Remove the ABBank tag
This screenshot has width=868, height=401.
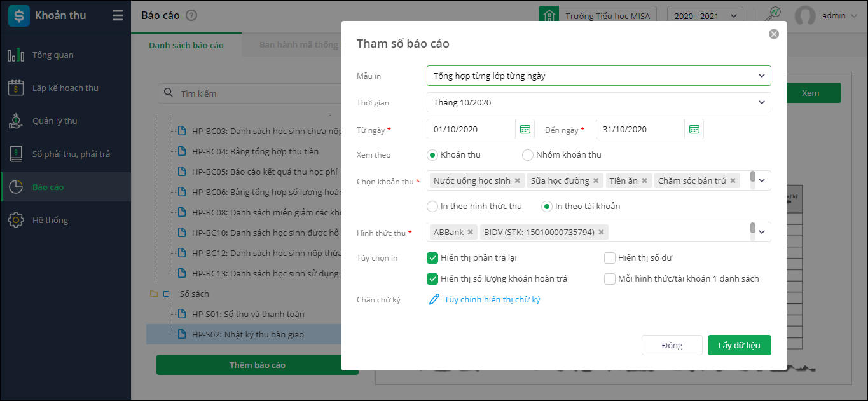pos(471,233)
